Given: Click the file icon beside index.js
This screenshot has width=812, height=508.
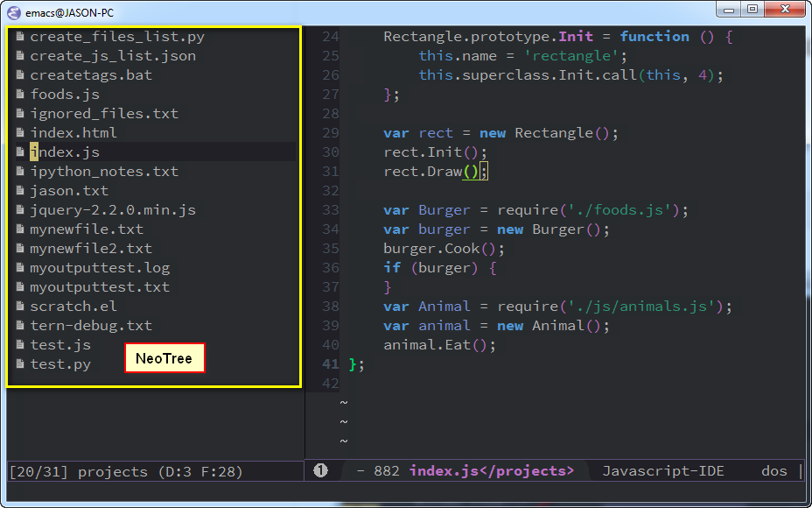Looking at the screenshot, I should tap(20, 152).
